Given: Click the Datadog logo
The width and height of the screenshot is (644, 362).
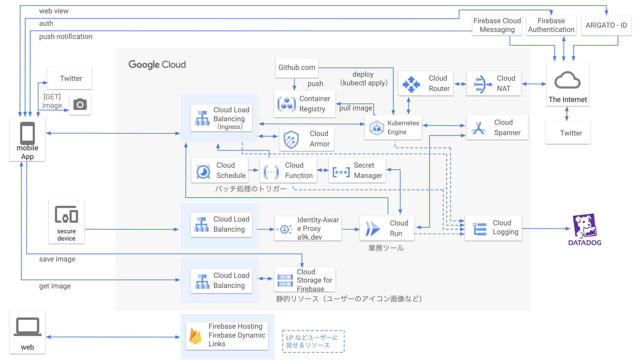Looking at the screenshot, I should (585, 230).
